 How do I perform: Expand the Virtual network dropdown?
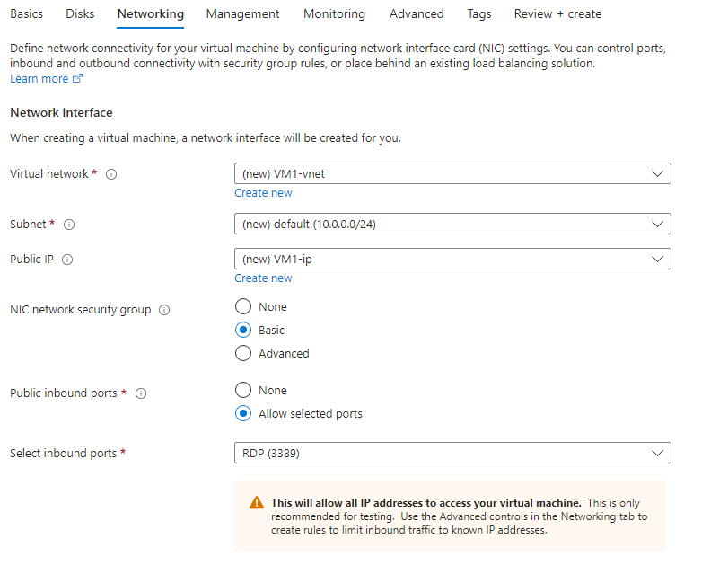(452, 173)
